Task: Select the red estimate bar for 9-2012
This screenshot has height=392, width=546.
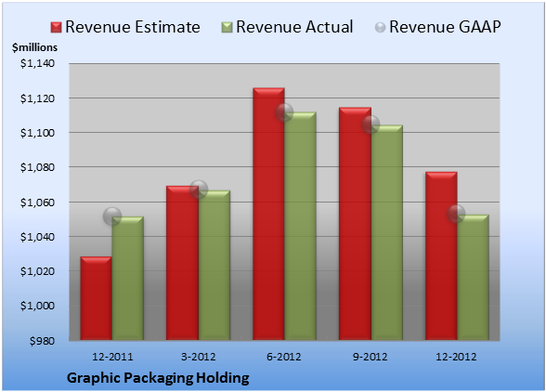Action: [355, 224]
